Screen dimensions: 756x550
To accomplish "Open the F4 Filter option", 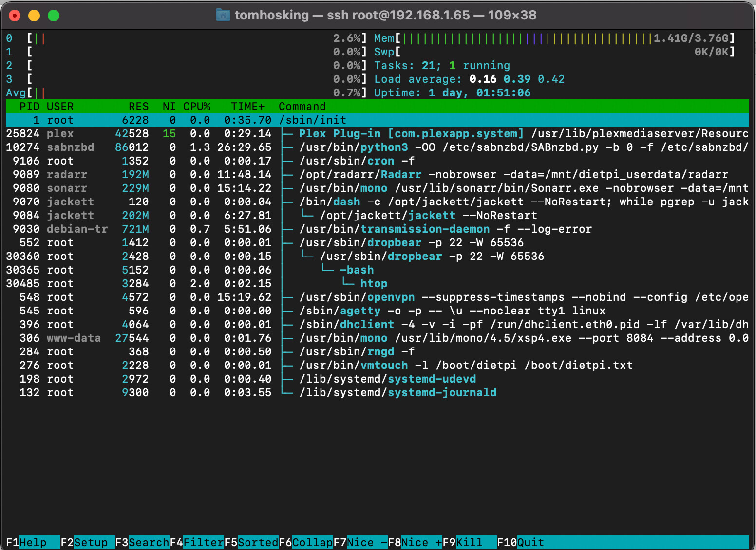I will 197,542.
